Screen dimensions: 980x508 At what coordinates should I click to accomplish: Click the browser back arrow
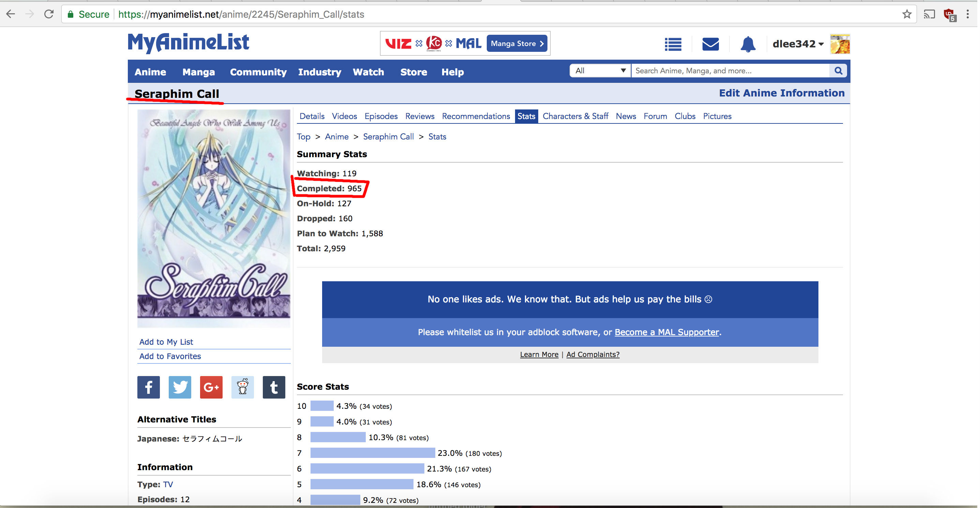coord(11,14)
